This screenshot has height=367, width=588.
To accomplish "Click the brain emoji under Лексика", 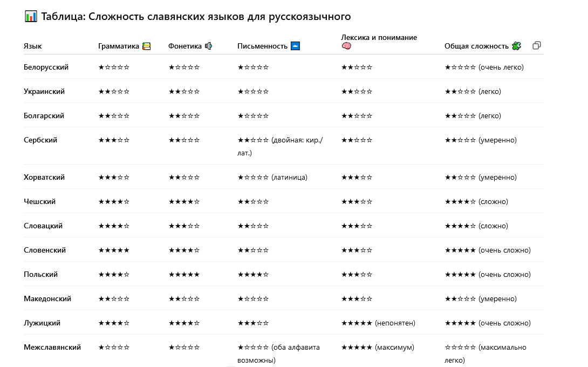I will pyautogui.click(x=346, y=46).
